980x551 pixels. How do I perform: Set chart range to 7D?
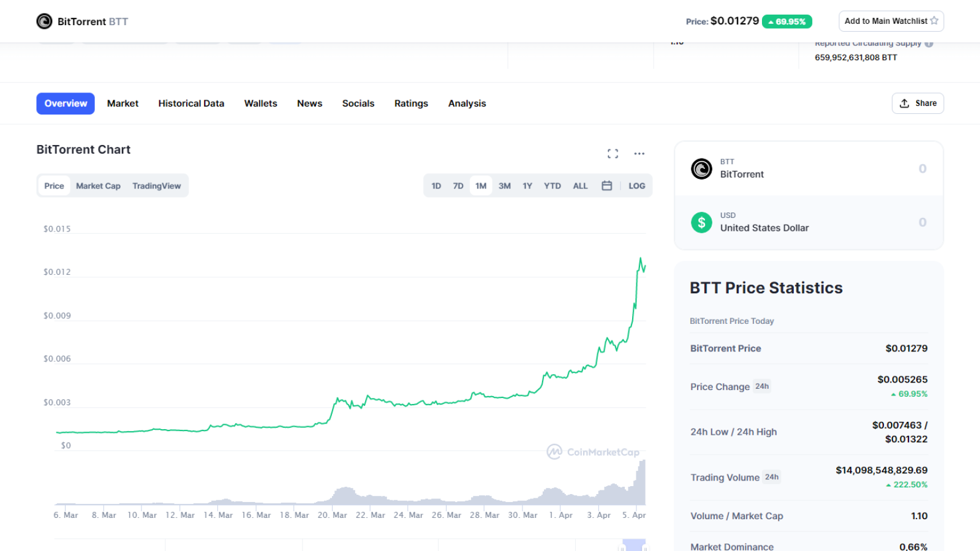coord(458,186)
